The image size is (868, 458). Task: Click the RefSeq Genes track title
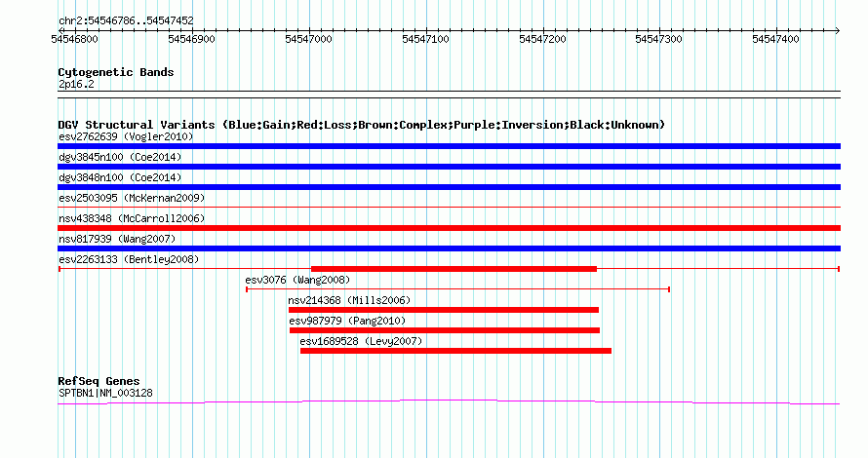click(x=99, y=381)
